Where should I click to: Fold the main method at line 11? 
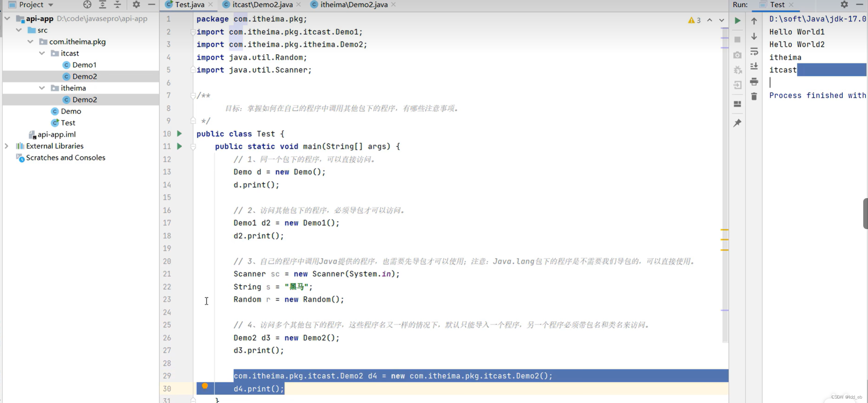193,147
